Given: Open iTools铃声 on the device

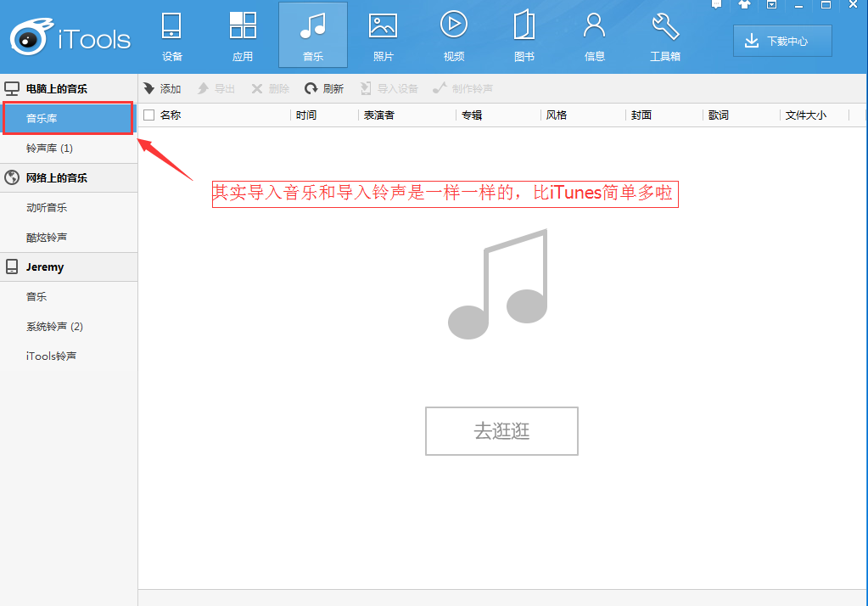Looking at the screenshot, I should [x=69, y=356].
